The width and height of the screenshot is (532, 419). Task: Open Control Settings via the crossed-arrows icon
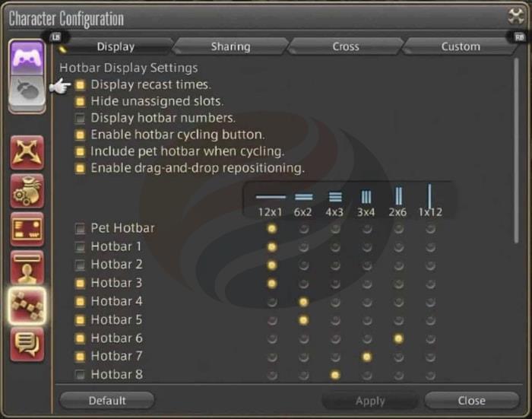point(27,152)
